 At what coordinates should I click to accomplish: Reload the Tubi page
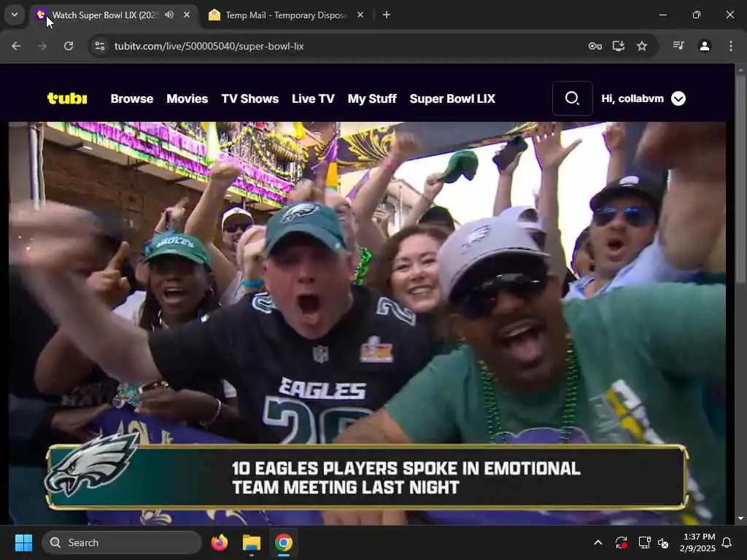click(x=69, y=46)
